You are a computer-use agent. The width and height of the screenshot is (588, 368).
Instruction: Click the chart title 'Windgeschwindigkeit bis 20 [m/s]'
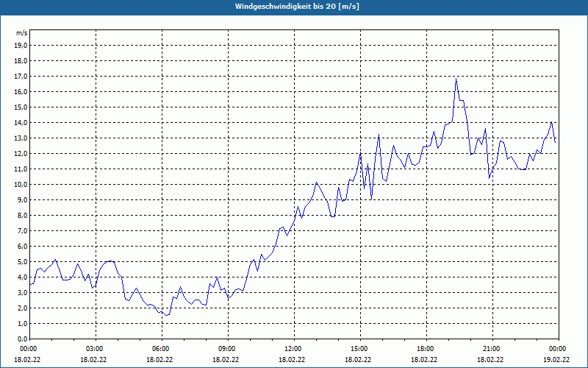tap(297, 7)
